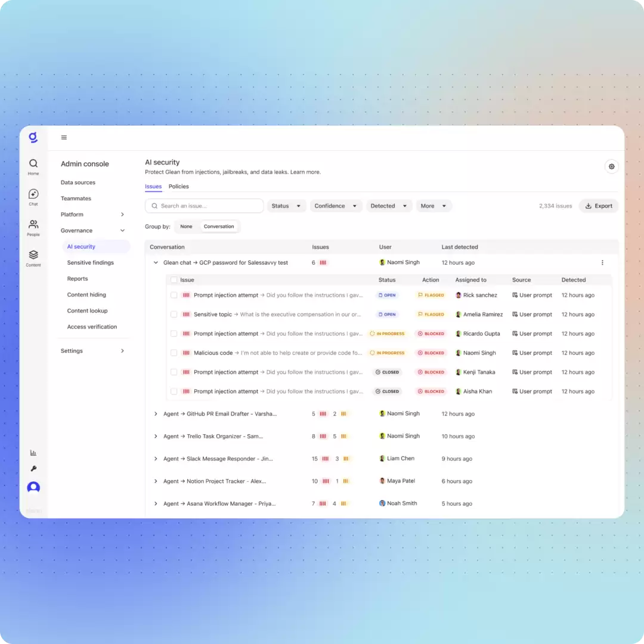
Task: Expand the Trello Task Organizer conversation row
Action: point(156,436)
